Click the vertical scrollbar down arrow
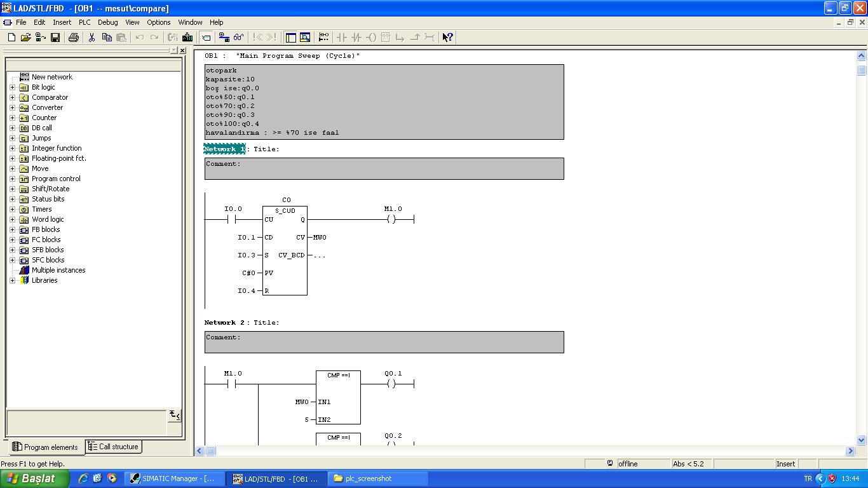868x488 pixels. point(862,440)
